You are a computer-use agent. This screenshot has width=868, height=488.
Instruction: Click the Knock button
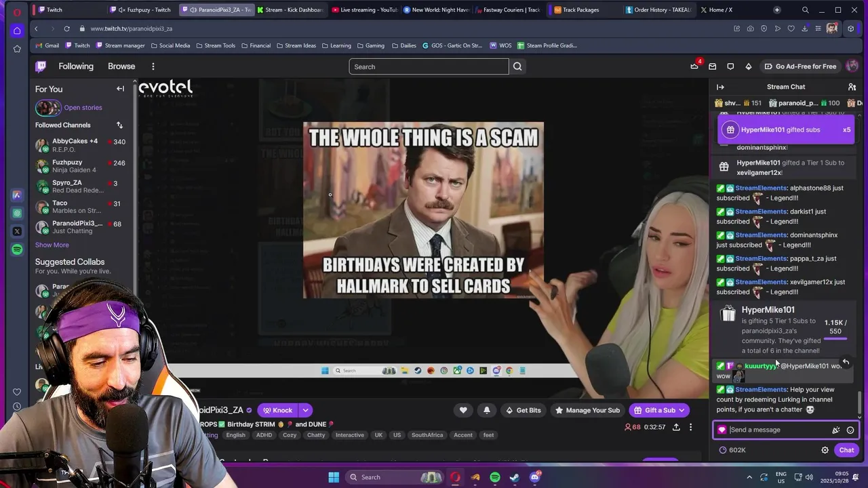point(277,410)
